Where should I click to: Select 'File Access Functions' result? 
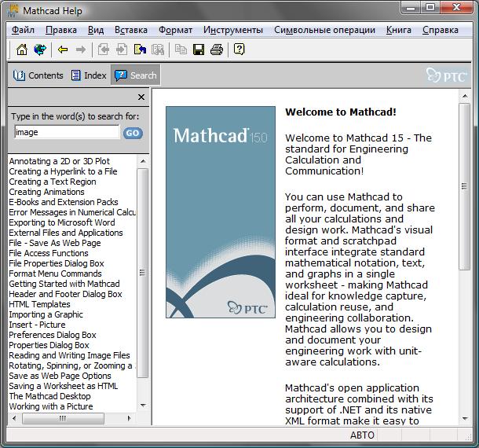[49, 253]
